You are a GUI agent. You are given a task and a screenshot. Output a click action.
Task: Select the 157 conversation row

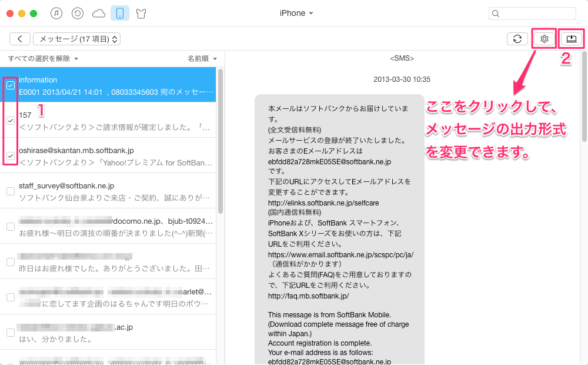coord(108,120)
